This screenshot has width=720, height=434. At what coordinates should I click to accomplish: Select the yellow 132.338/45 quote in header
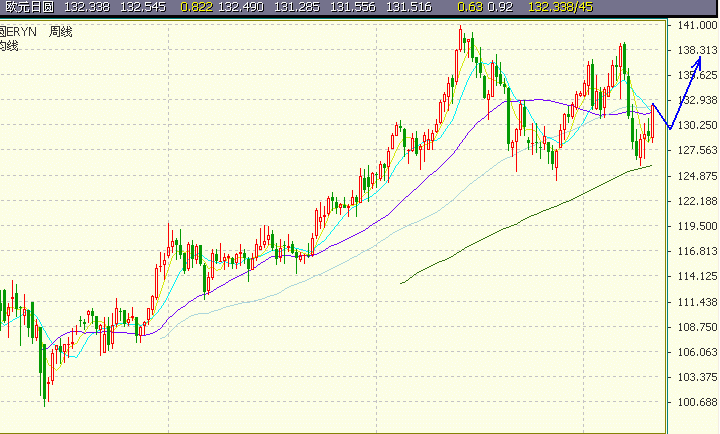point(561,7)
